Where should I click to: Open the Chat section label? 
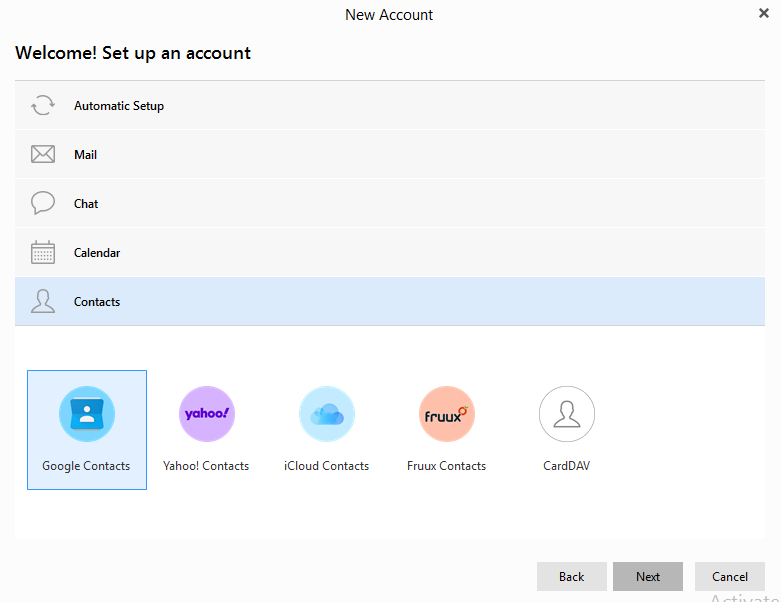click(86, 204)
